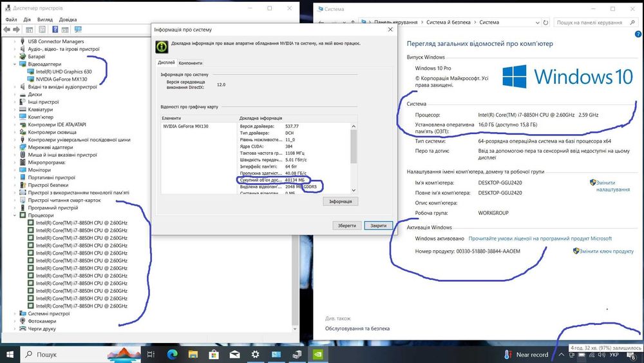Click the blue Help question-mark toolbar icon
This screenshot has height=363, width=644.
(x=55, y=30)
